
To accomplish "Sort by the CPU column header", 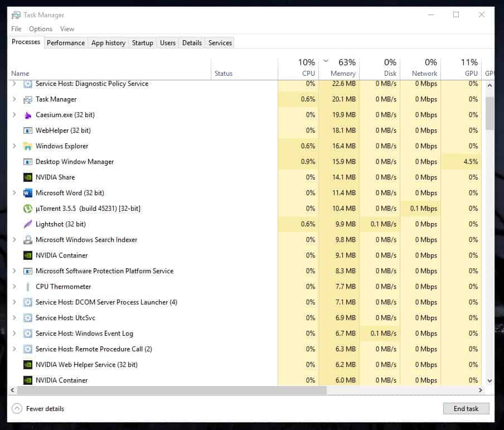I will (298, 69).
